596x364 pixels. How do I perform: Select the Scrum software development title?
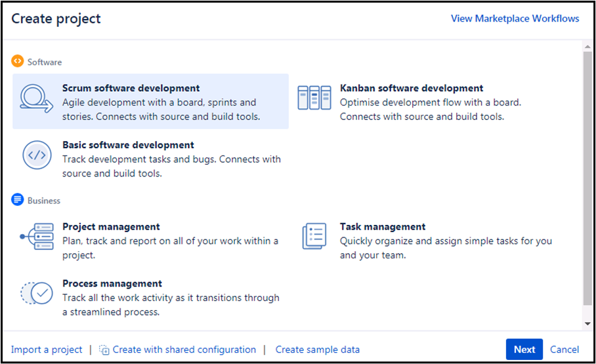tap(131, 88)
